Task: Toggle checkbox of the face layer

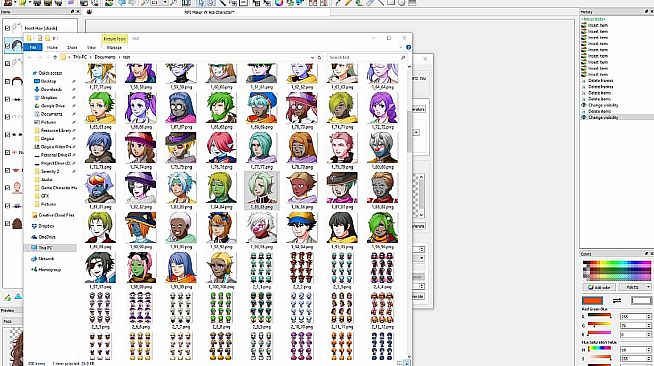Action: point(7,188)
